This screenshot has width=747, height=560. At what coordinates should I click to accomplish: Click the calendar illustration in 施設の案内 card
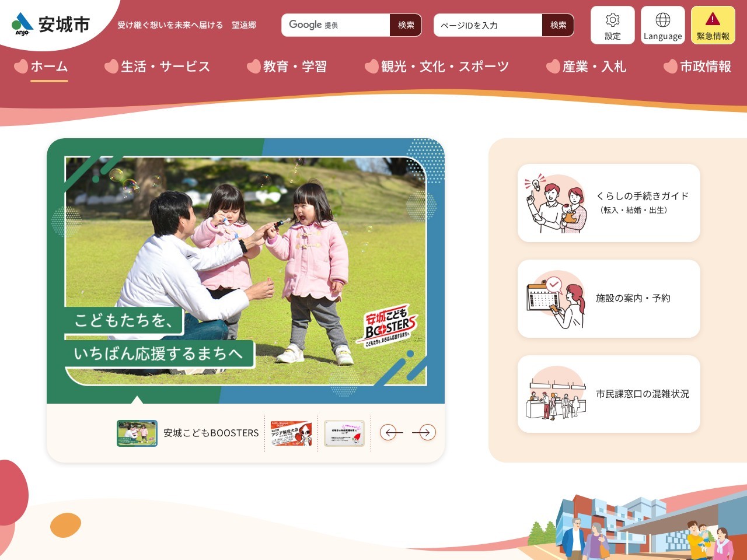pos(556,299)
